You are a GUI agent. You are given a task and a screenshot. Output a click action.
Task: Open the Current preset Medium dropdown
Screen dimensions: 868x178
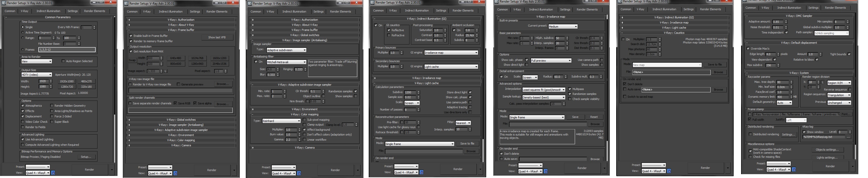[x=563, y=26]
